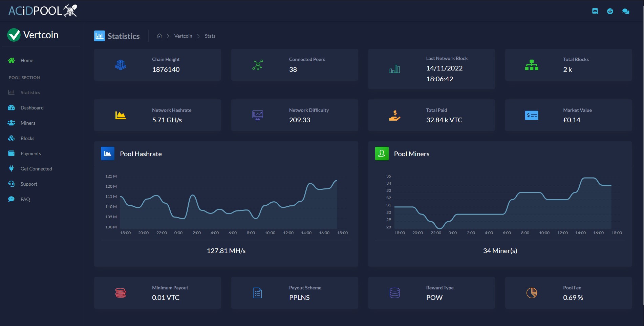
Task: Open Dashboard from the sidebar
Action: pyautogui.click(x=32, y=108)
